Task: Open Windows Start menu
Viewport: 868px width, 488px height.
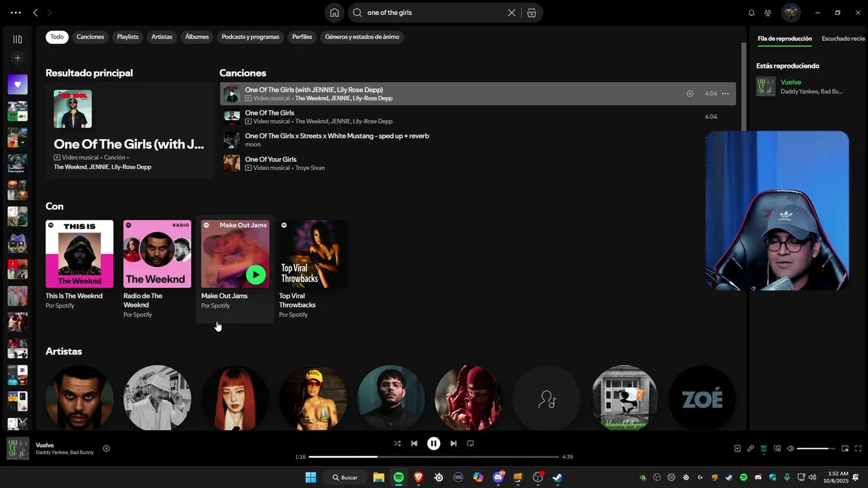Action: click(311, 477)
